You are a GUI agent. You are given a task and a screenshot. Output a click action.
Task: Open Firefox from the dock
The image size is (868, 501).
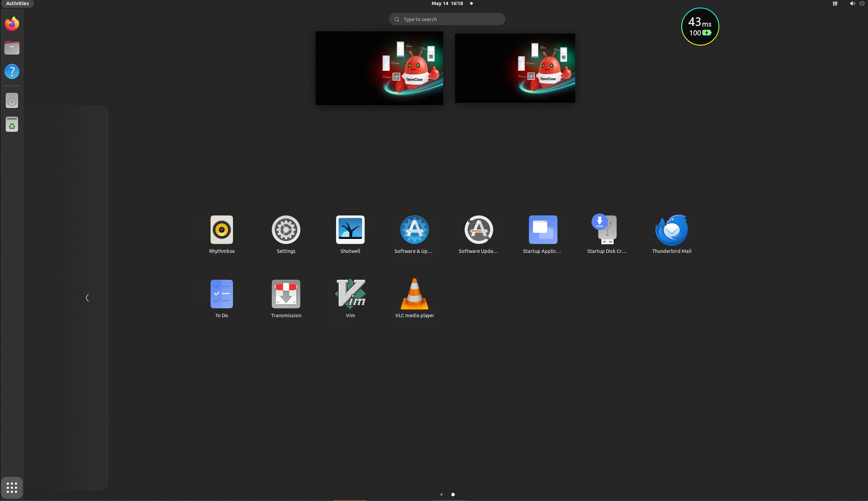12,24
